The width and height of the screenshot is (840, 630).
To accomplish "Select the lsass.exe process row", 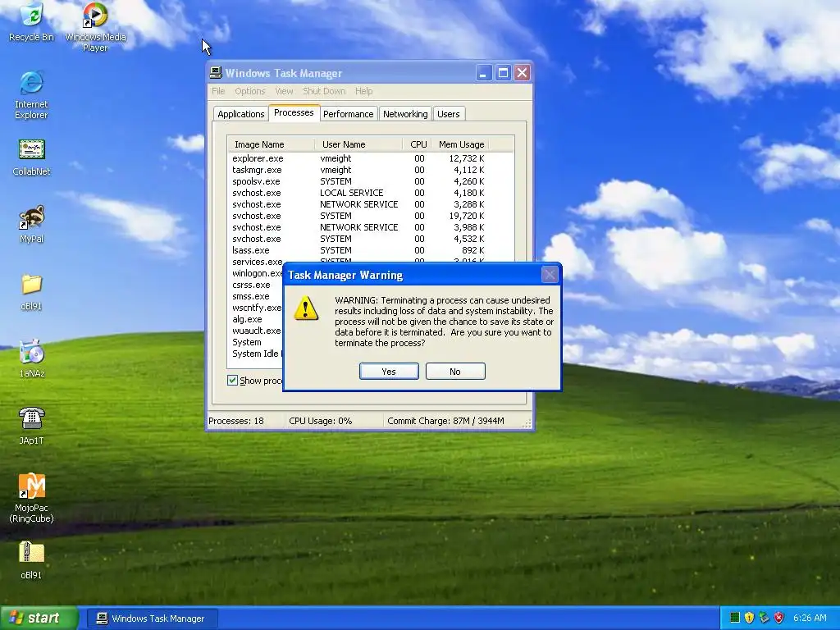I will (x=358, y=250).
